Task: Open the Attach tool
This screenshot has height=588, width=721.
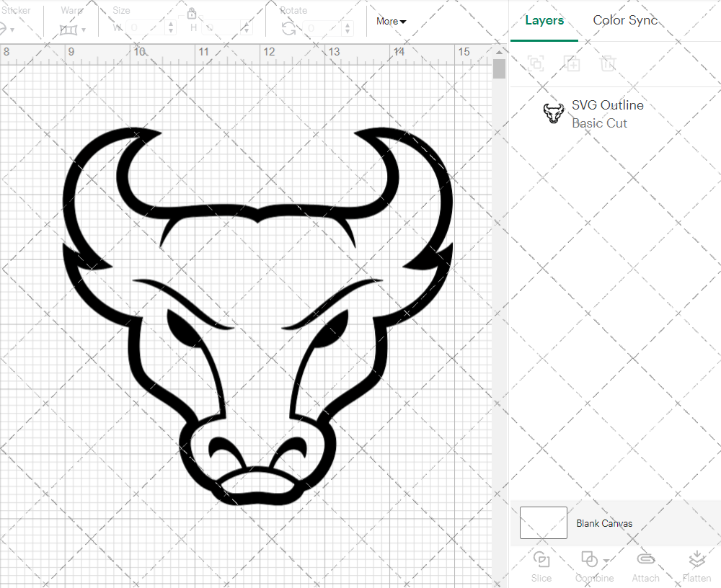Action: pos(645,566)
